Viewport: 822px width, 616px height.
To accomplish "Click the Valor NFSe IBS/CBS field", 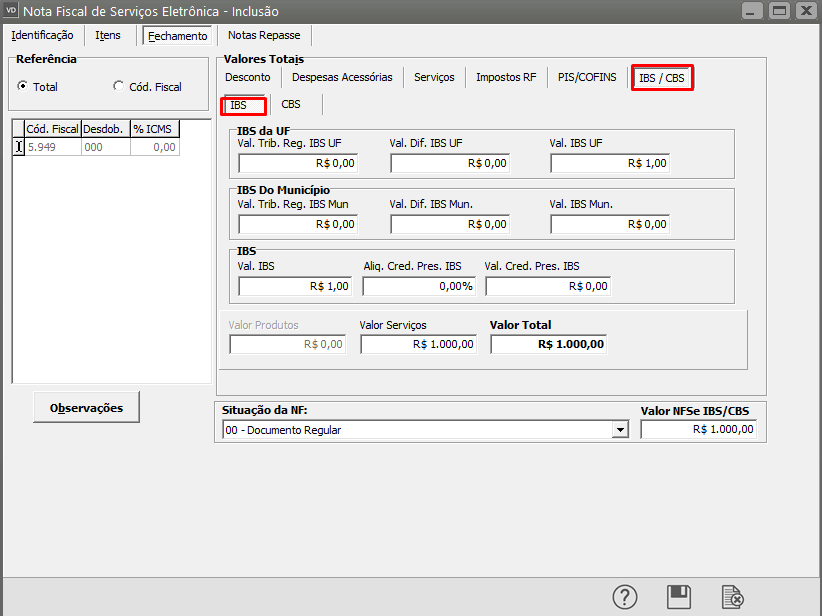I will tap(699, 430).
